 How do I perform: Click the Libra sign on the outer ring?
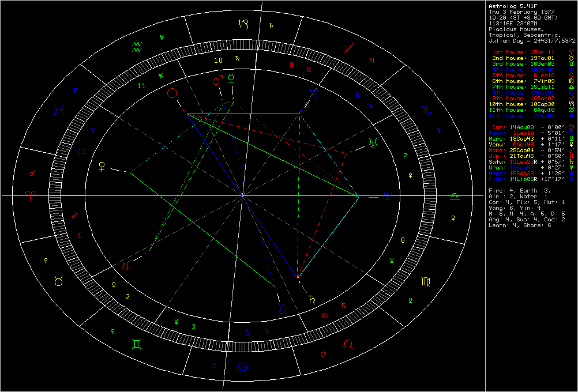point(456,196)
